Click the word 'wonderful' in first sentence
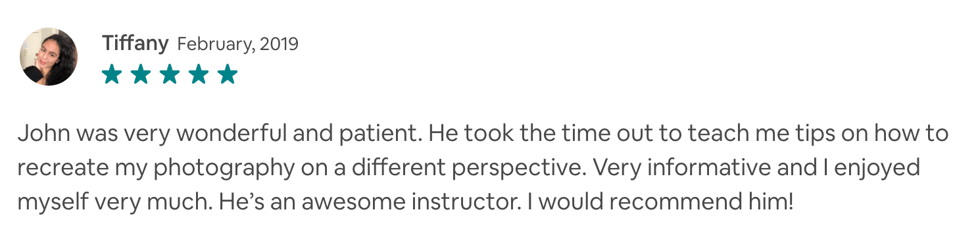Viewport: 980px width, 245px height. pyautogui.click(x=222, y=135)
